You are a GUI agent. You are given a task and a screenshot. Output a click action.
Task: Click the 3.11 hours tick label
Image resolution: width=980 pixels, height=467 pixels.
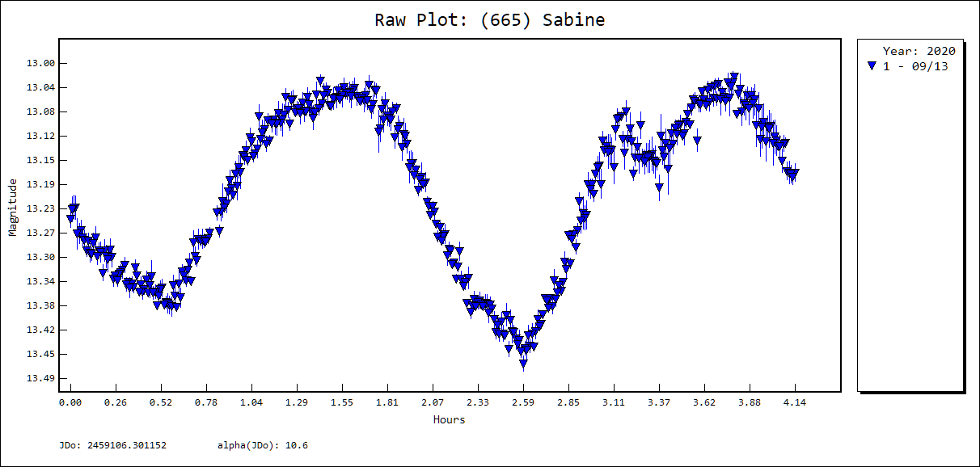click(x=614, y=402)
